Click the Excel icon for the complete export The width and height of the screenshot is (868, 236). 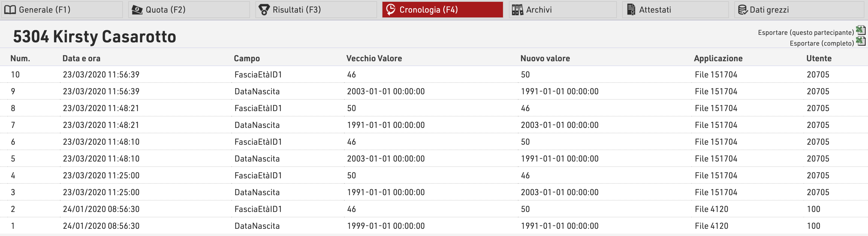click(x=861, y=41)
